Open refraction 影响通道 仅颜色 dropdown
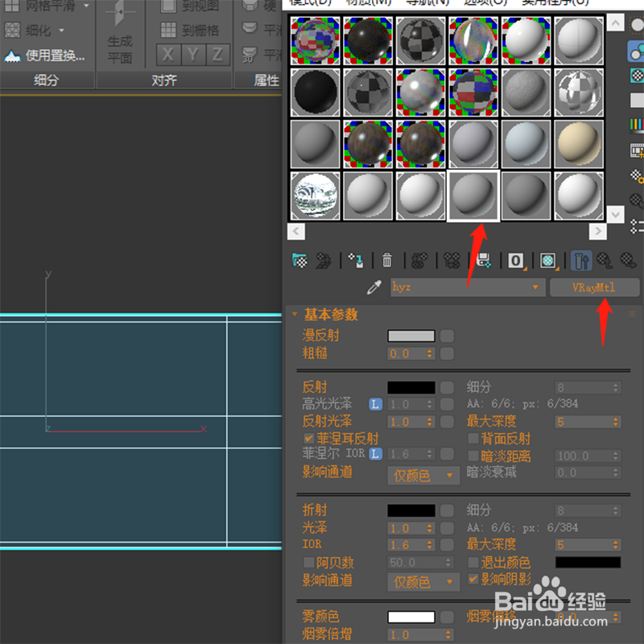The image size is (644, 644). coord(423,582)
